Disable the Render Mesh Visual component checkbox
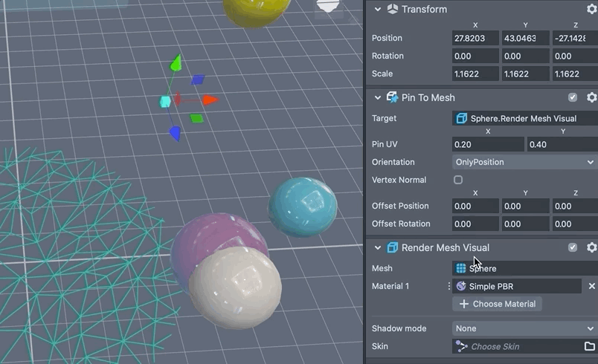 573,247
